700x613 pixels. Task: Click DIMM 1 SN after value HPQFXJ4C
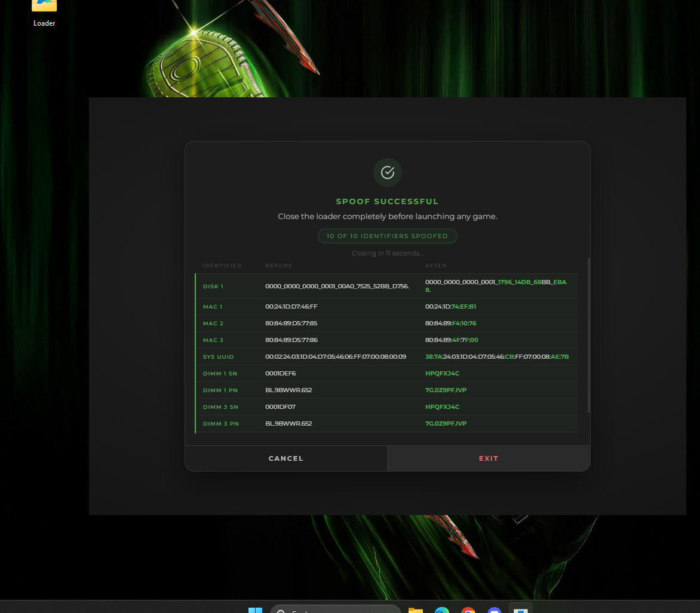[x=442, y=374]
